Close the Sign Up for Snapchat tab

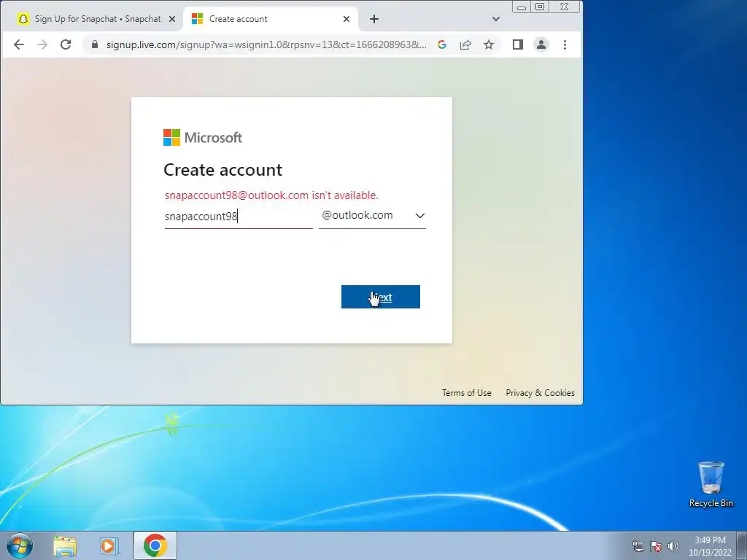click(172, 19)
